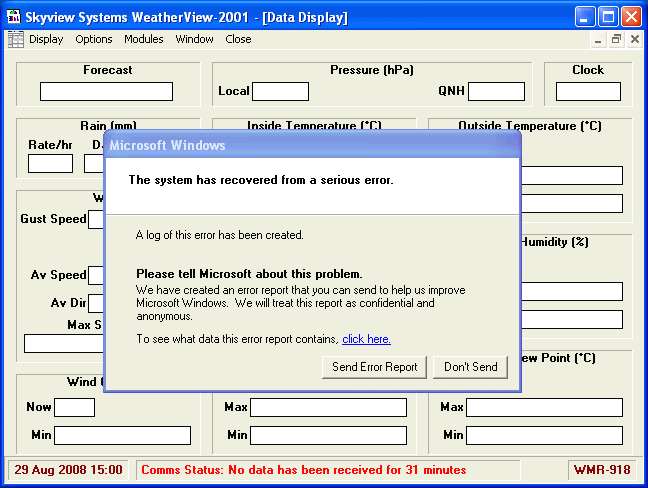648x488 pixels.
Task: Click 'The system has recovered from a serious error' text
Action: 261,180
